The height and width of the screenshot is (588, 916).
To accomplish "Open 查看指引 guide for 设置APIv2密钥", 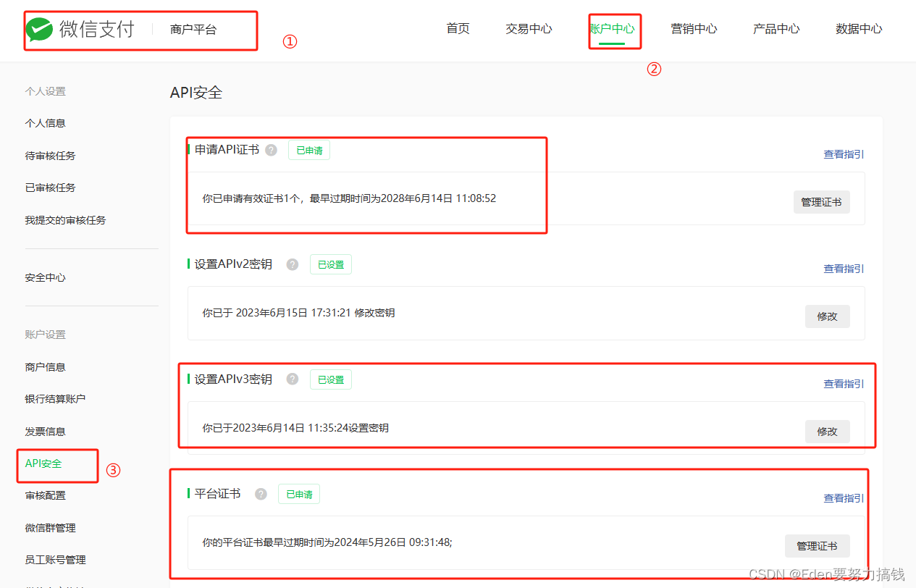I will pyautogui.click(x=843, y=268).
